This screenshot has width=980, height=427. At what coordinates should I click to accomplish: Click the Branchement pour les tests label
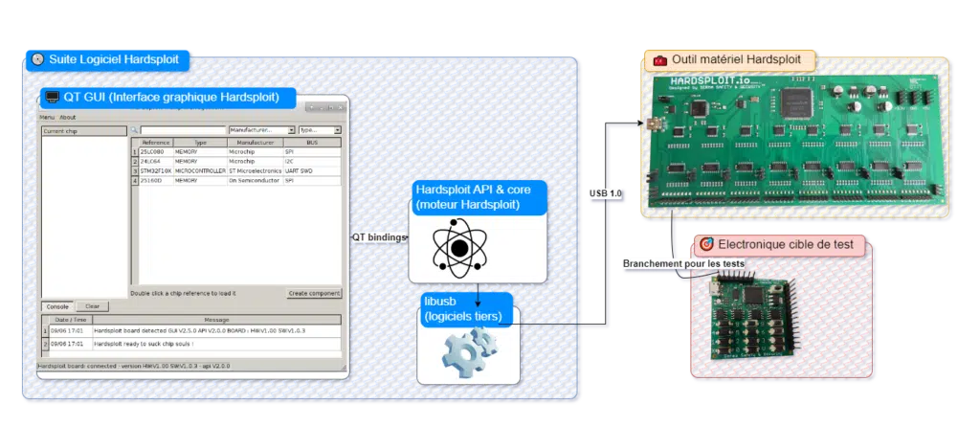point(683,264)
